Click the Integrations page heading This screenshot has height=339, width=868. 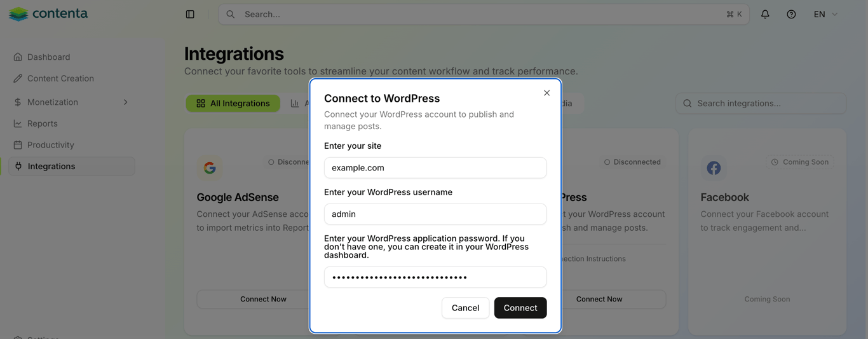pos(234,54)
